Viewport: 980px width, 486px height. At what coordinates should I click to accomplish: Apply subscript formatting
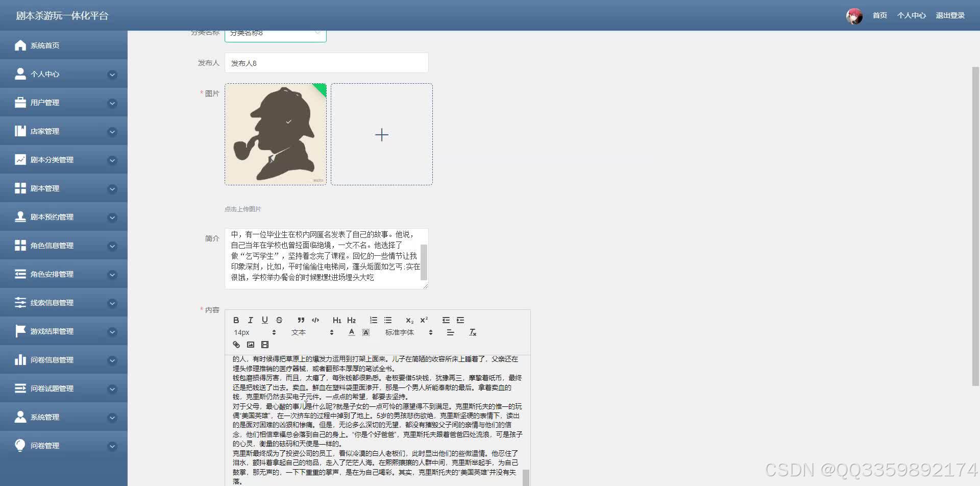[409, 320]
